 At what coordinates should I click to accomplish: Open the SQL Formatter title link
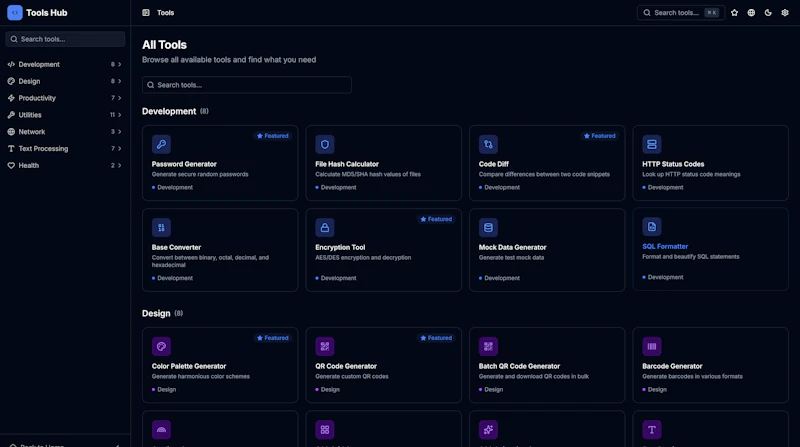(665, 246)
